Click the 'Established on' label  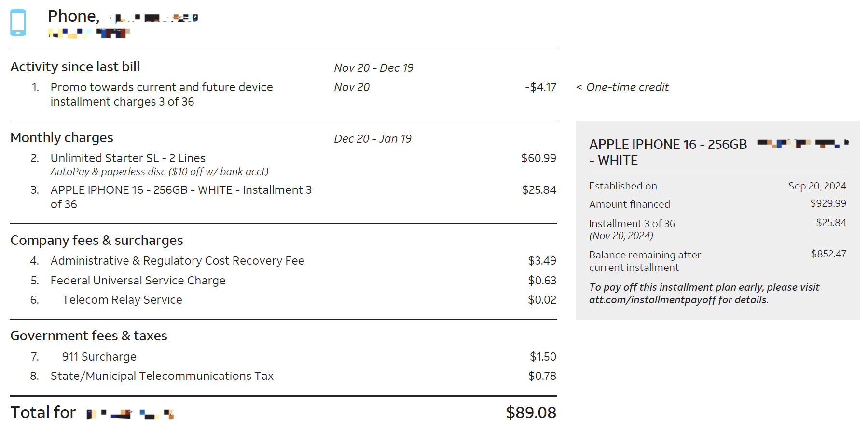[x=623, y=186]
